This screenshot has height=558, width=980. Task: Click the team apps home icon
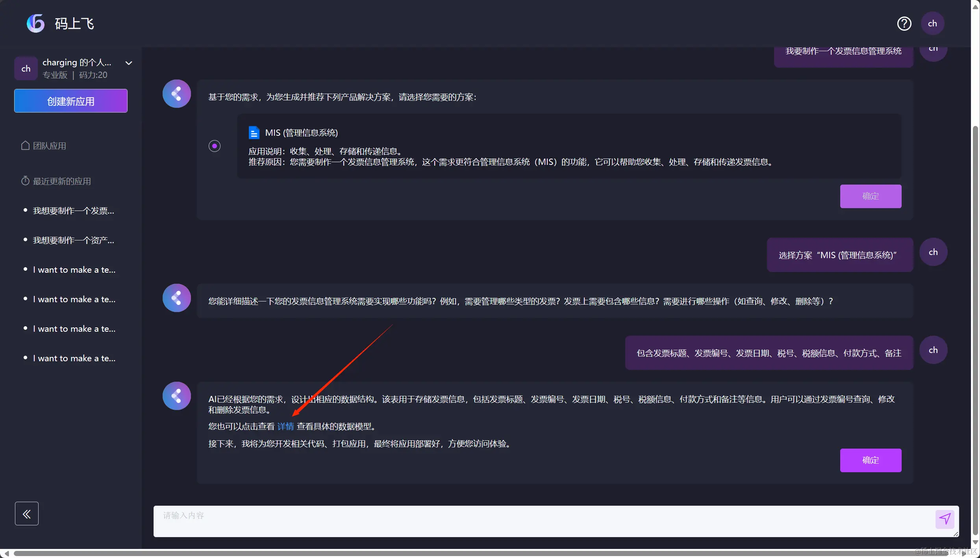(25, 146)
